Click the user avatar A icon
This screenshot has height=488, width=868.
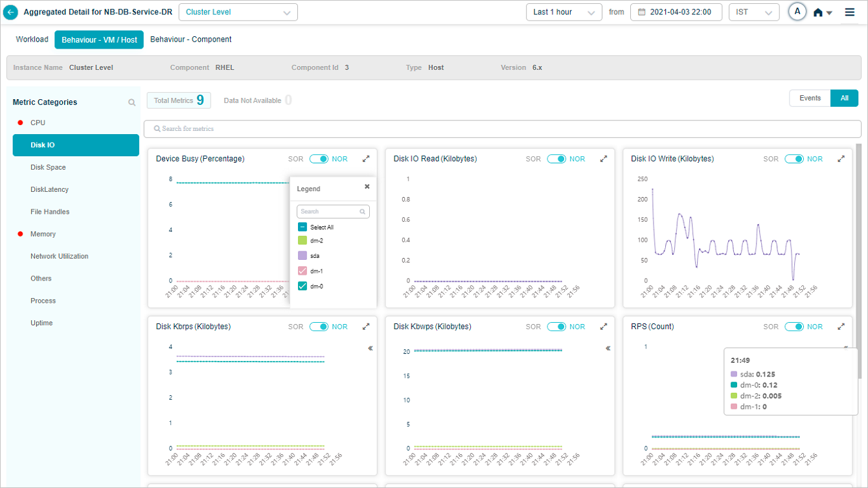click(x=797, y=12)
